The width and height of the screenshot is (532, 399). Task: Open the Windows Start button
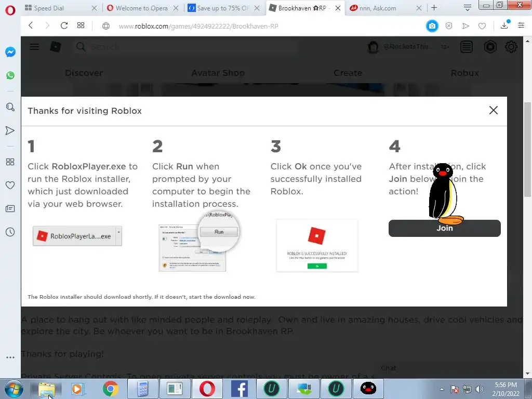pos(14,389)
